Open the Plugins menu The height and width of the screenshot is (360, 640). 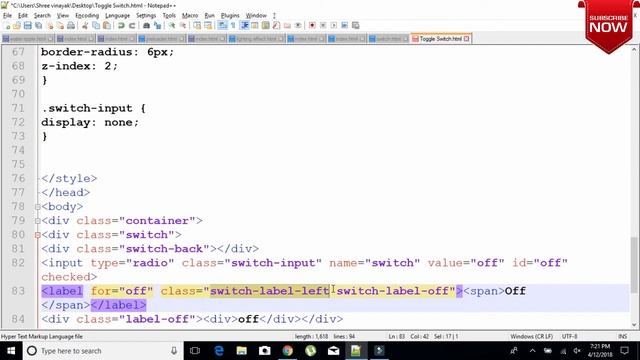coord(230,16)
